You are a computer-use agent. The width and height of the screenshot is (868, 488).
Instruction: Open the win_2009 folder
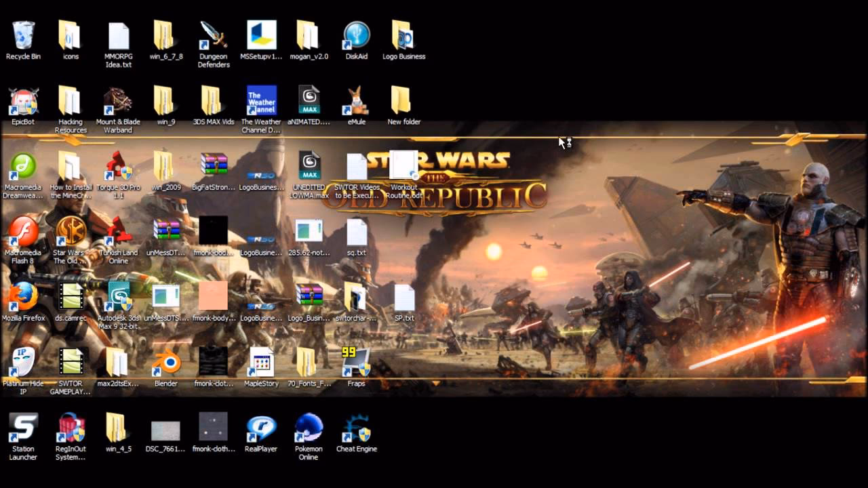[x=165, y=166]
